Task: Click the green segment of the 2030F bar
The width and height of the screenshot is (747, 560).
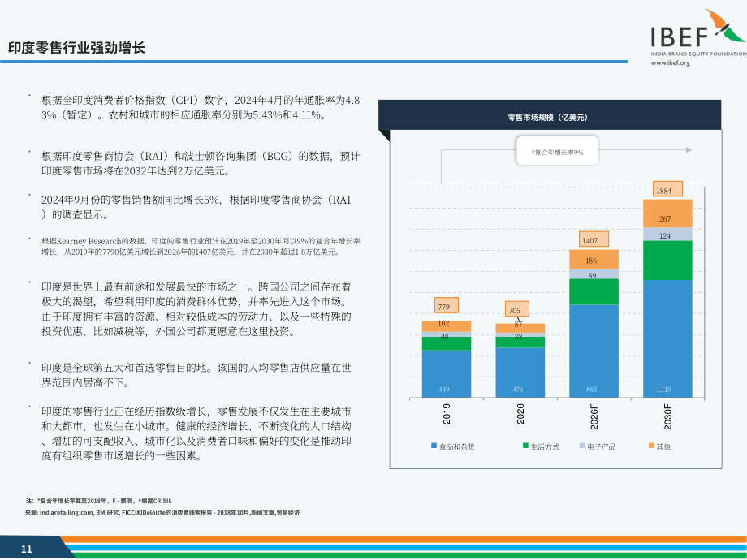Action: pos(667,261)
